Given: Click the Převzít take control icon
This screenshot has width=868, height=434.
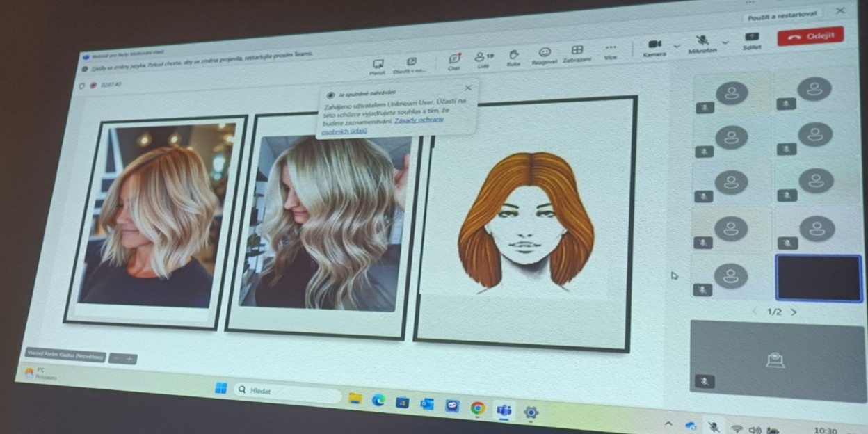Looking at the screenshot, I should [x=378, y=63].
